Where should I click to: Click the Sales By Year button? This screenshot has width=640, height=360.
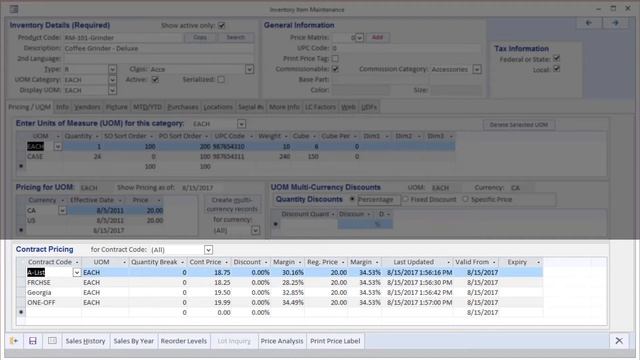(134, 341)
